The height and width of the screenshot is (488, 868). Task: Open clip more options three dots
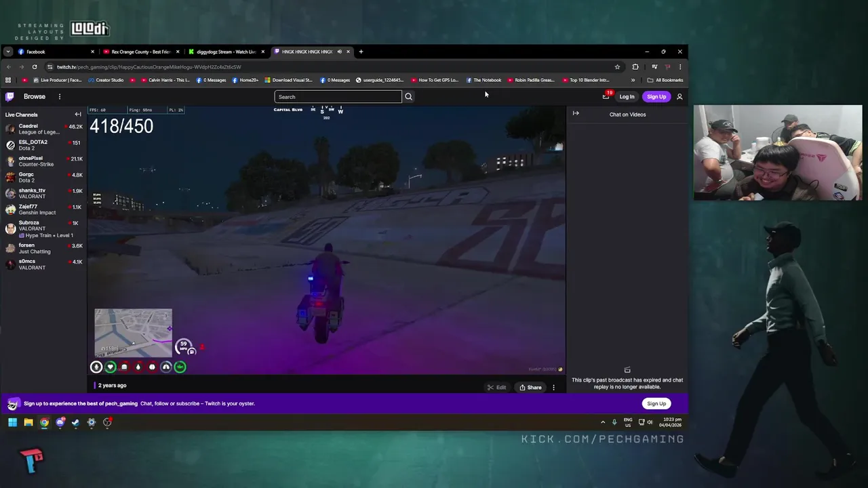pos(553,388)
